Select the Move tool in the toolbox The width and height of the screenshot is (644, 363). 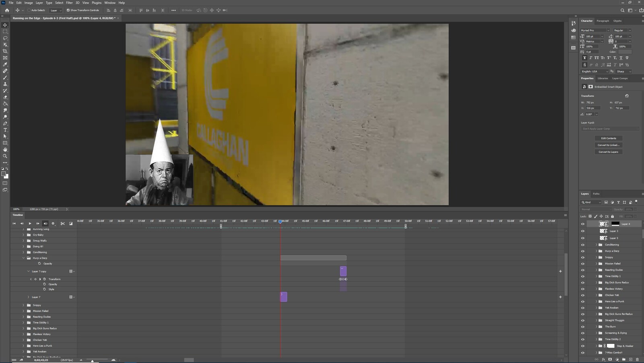[x=5, y=25]
